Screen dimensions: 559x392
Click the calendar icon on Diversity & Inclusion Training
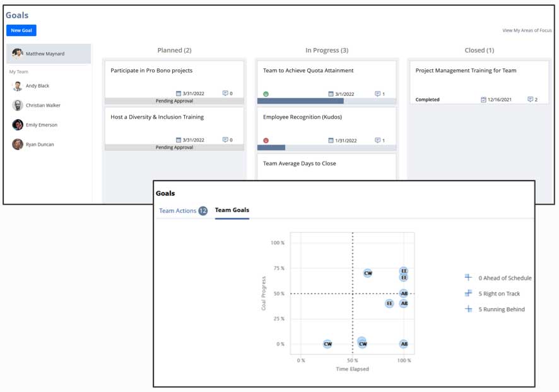tap(179, 140)
